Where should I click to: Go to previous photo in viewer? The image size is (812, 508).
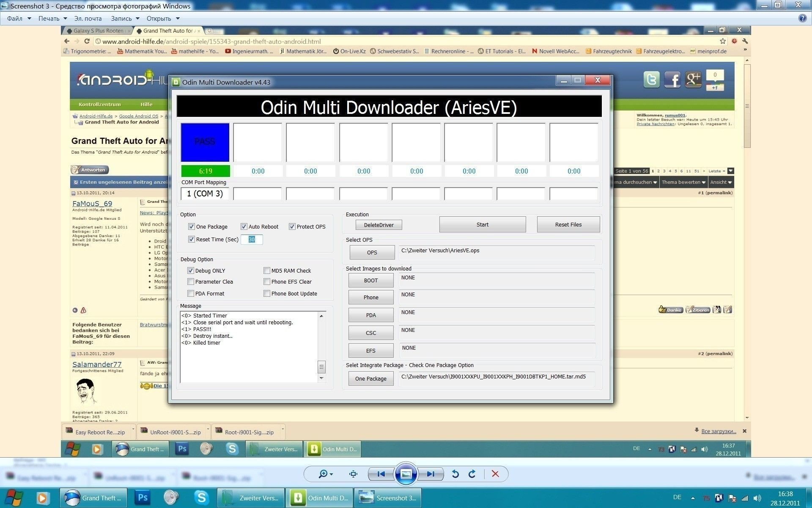[x=381, y=474]
